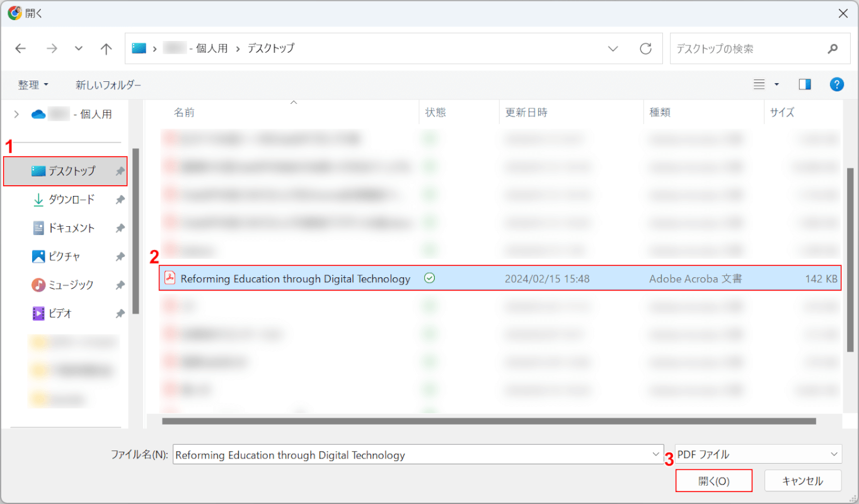Go back with the left arrow button

pos(21,49)
